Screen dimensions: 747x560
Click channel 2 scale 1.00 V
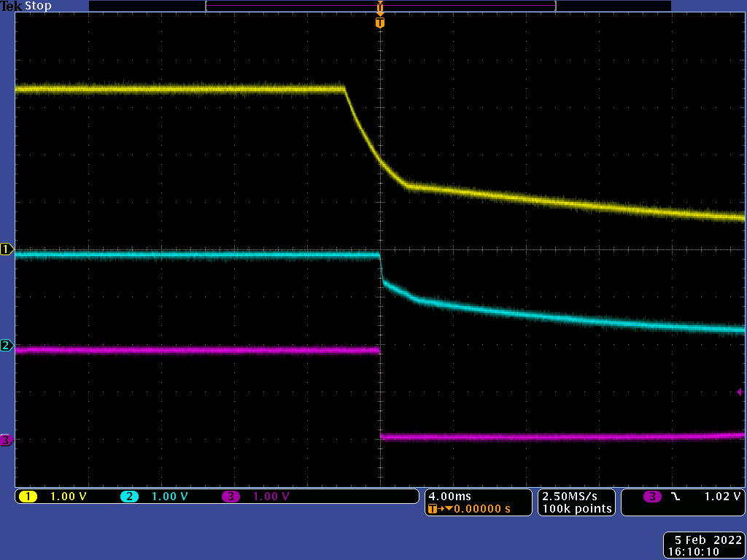click(x=169, y=497)
